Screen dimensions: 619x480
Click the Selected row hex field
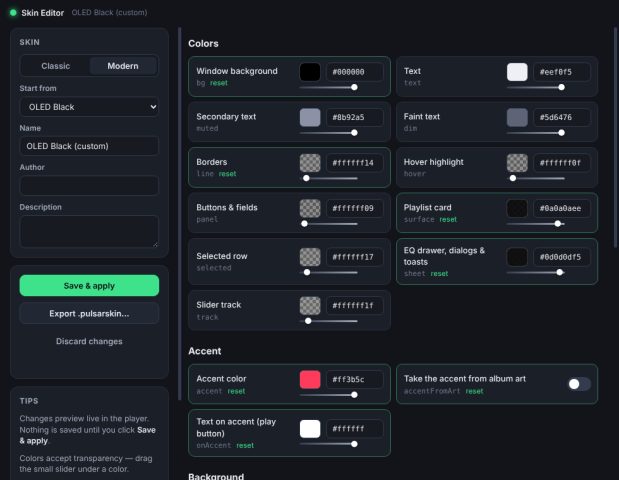point(355,257)
